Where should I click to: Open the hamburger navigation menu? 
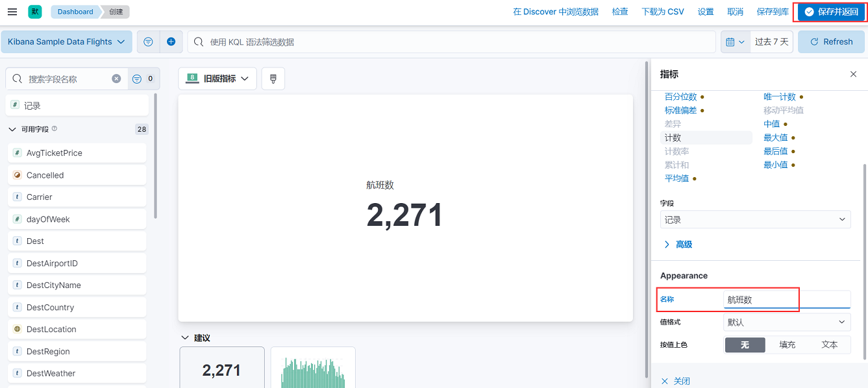pos(12,12)
